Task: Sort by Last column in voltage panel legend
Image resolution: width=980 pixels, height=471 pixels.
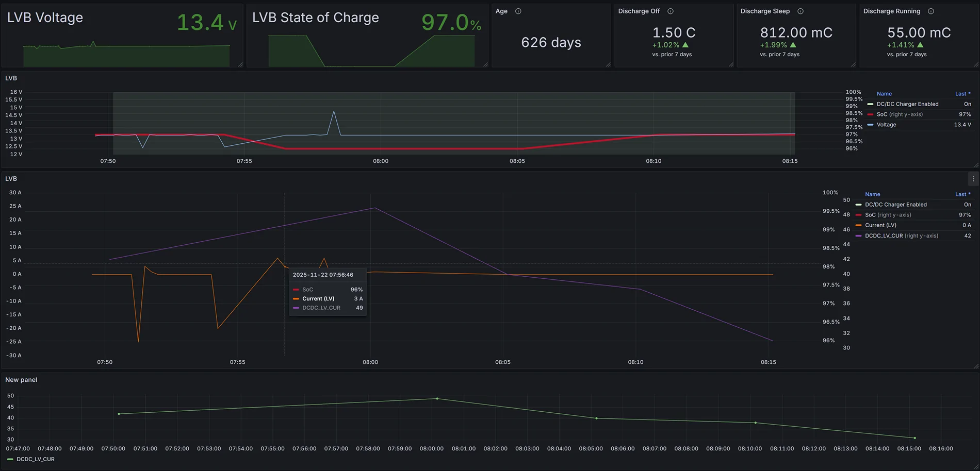Action: (962, 94)
